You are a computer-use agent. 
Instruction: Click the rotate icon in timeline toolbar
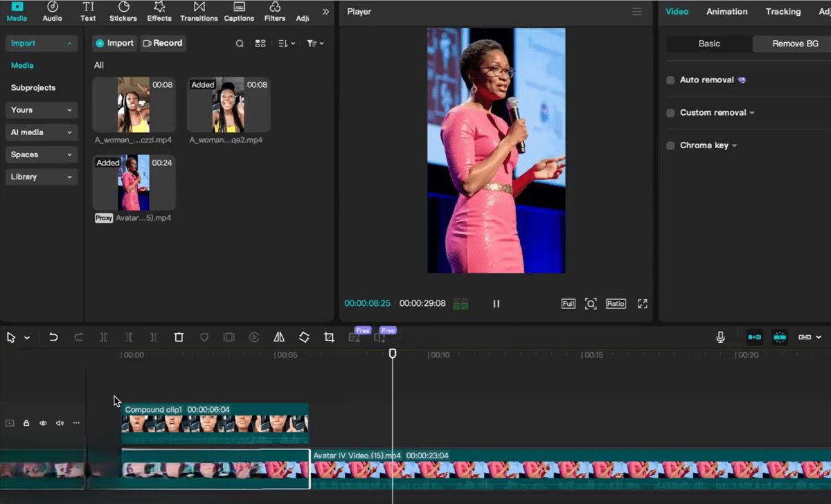[304, 337]
